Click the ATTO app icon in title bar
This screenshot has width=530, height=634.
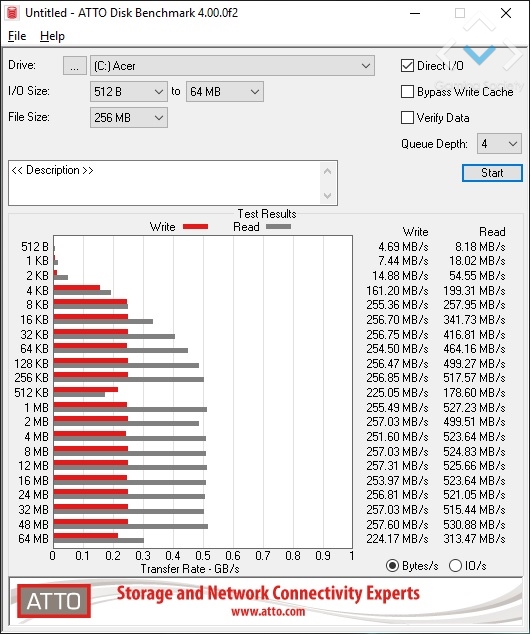click(x=12, y=13)
